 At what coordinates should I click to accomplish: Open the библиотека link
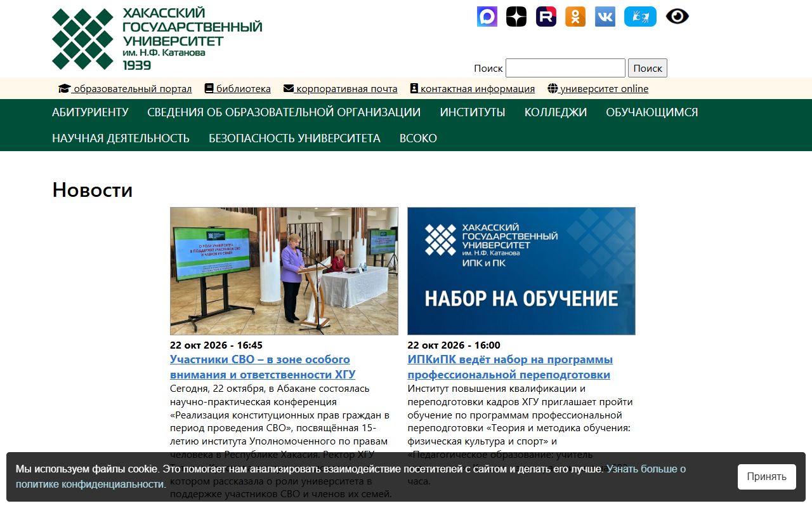pos(238,89)
